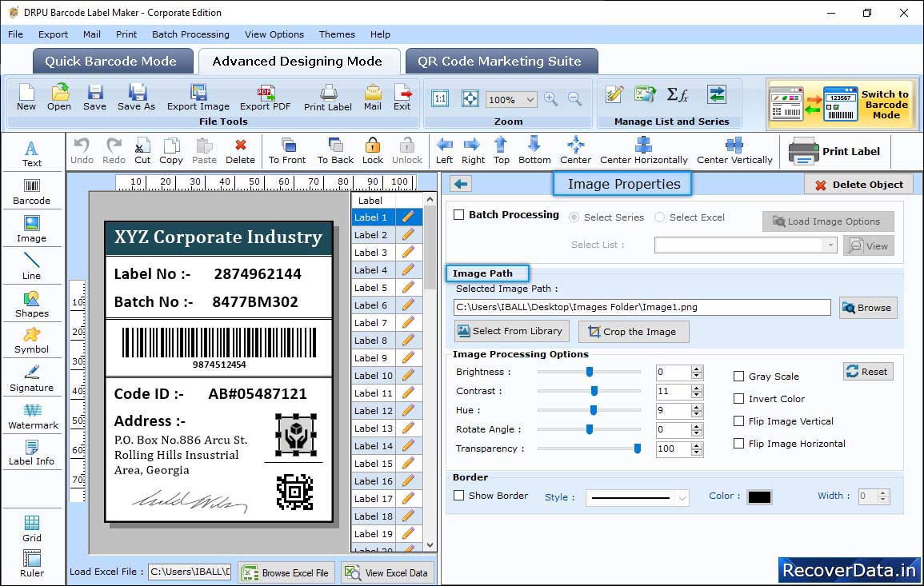
Task: Adjust the border Width spinner
Action: (x=882, y=496)
